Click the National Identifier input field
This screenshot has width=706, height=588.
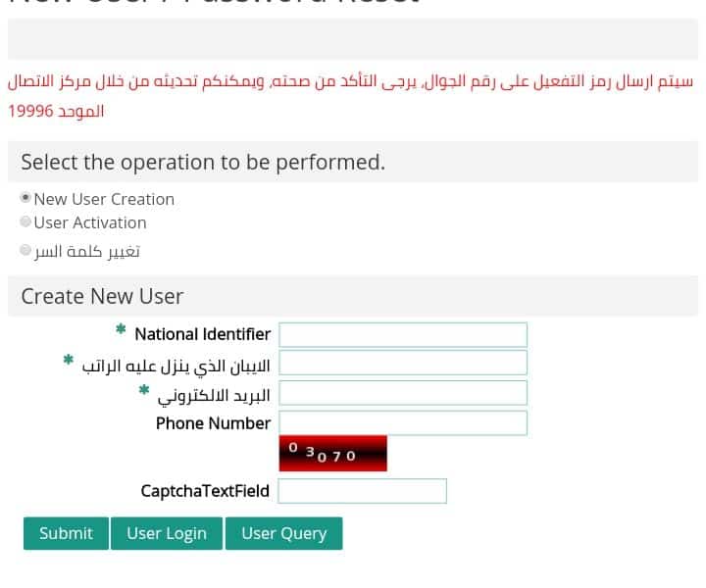403,335
